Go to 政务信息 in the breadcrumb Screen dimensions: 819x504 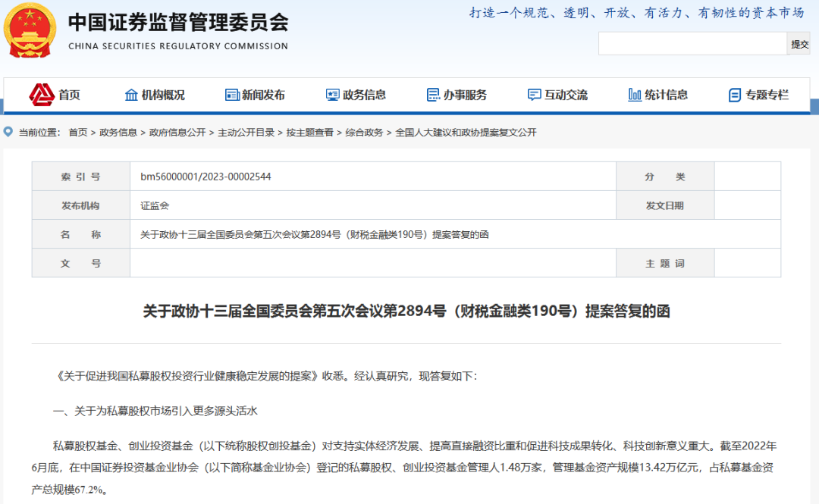point(118,133)
